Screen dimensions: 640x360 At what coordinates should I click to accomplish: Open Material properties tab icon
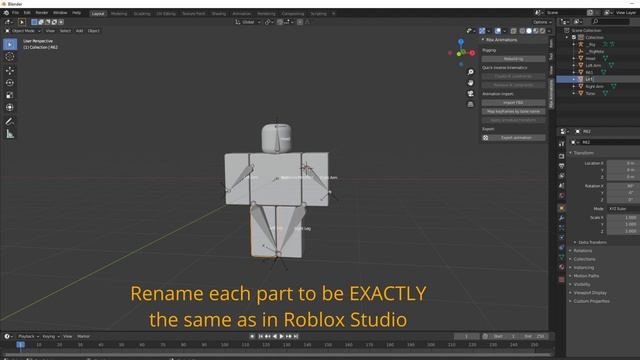click(562, 267)
